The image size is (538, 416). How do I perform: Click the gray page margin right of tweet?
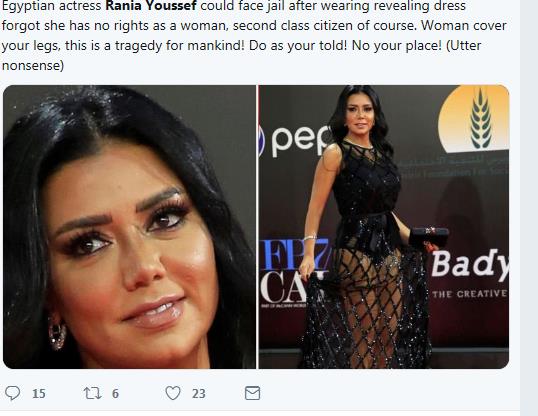[529, 208]
